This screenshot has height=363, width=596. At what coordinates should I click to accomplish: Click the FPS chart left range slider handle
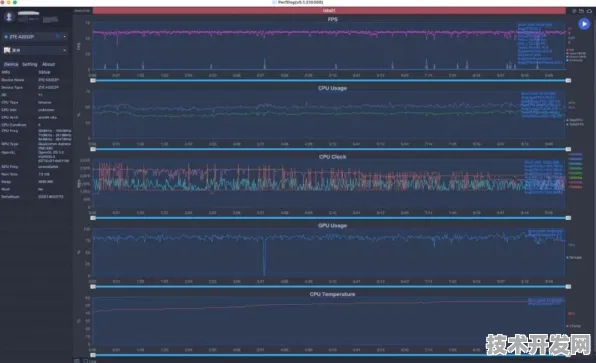point(93,81)
